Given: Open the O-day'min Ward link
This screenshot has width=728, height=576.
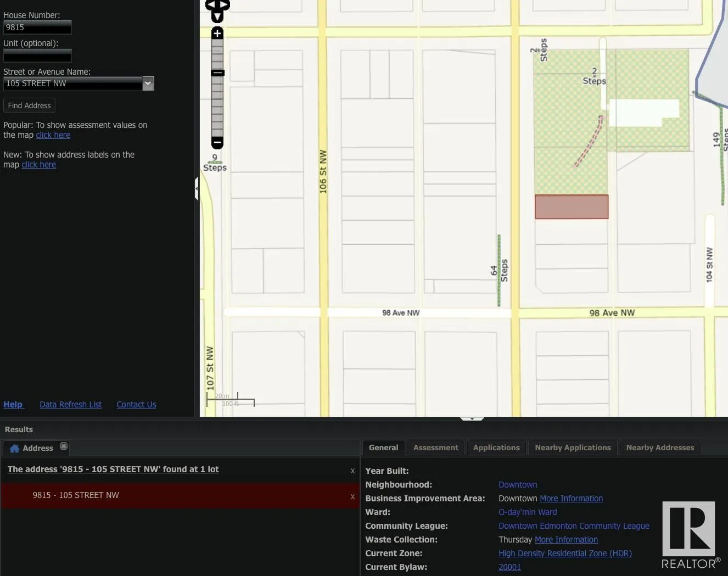Looking at the screenshot, I should tap(528, 512).
